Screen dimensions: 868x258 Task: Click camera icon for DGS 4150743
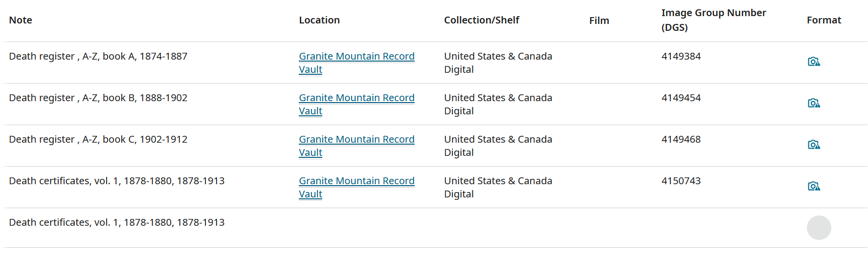pos(813,186)
